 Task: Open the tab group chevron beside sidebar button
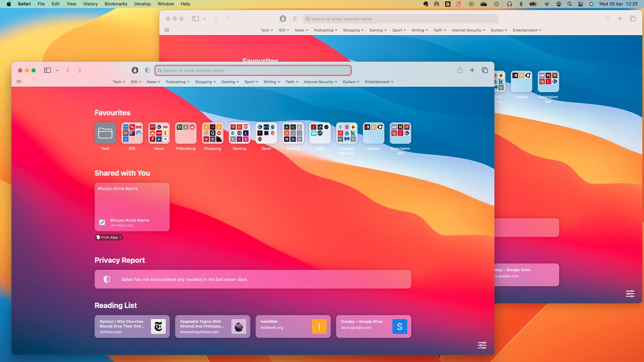57,70
